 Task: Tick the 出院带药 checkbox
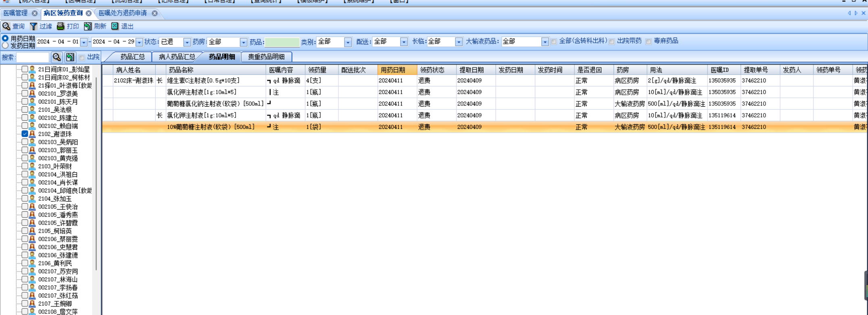tap(612, 42)
